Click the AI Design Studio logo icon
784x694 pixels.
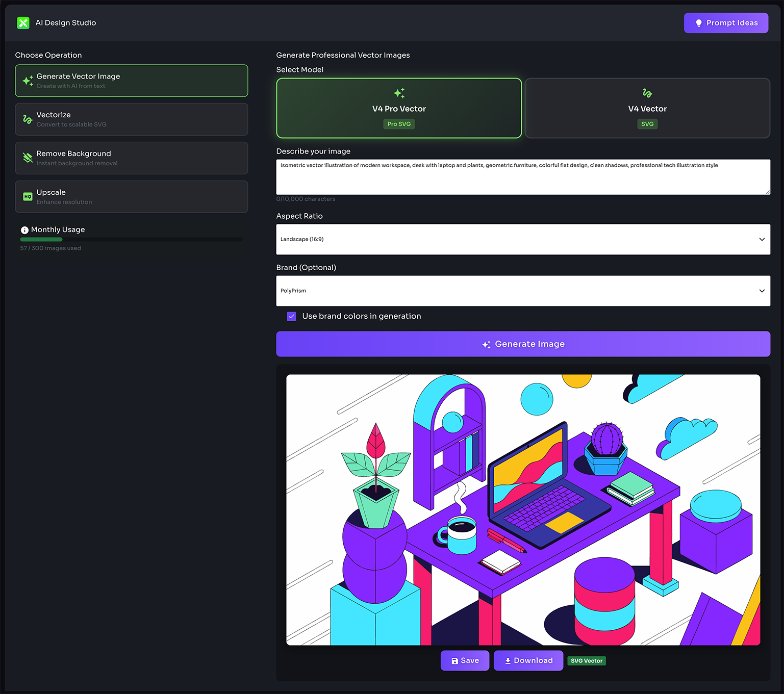[23, 22]
